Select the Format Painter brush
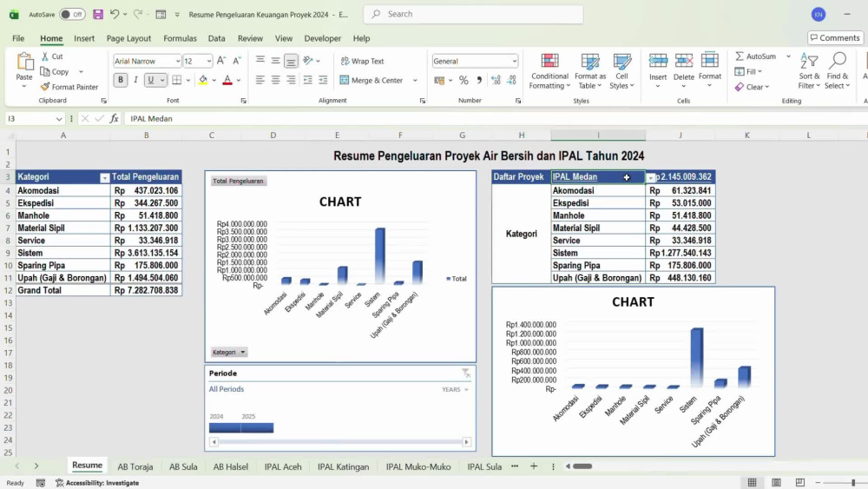Screen dimensions: 868x489 pyautogui.click(x=45, y=87)
